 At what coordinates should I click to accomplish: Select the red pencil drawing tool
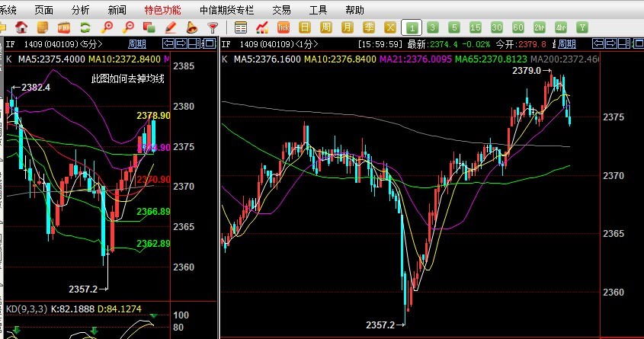pos(171,27)
